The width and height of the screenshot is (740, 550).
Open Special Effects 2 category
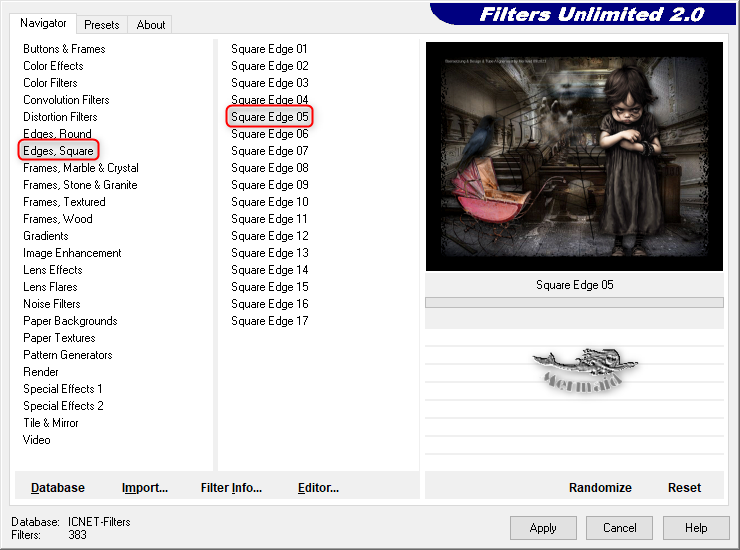[63, 406]
